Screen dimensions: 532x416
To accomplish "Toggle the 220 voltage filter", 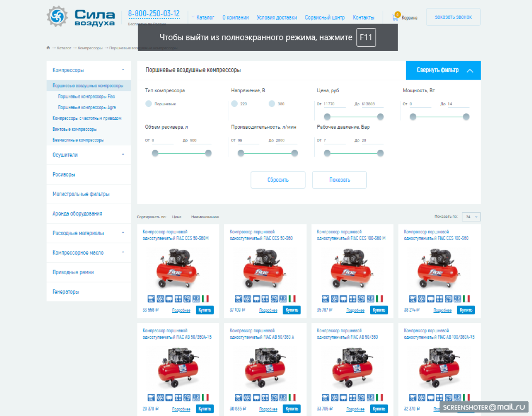I will pyautogui.click(x=235, y=104).
